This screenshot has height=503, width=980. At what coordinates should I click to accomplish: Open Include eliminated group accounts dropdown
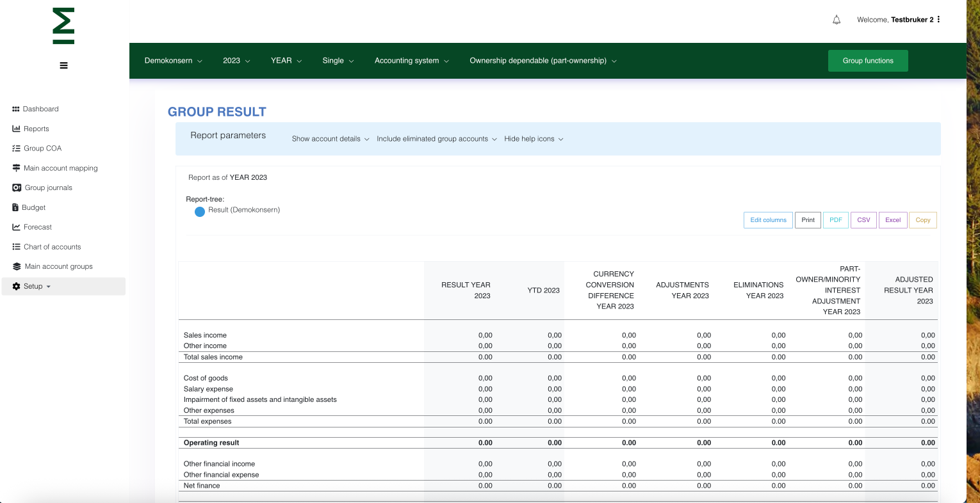pyautogui.click(x=436, y=139)
